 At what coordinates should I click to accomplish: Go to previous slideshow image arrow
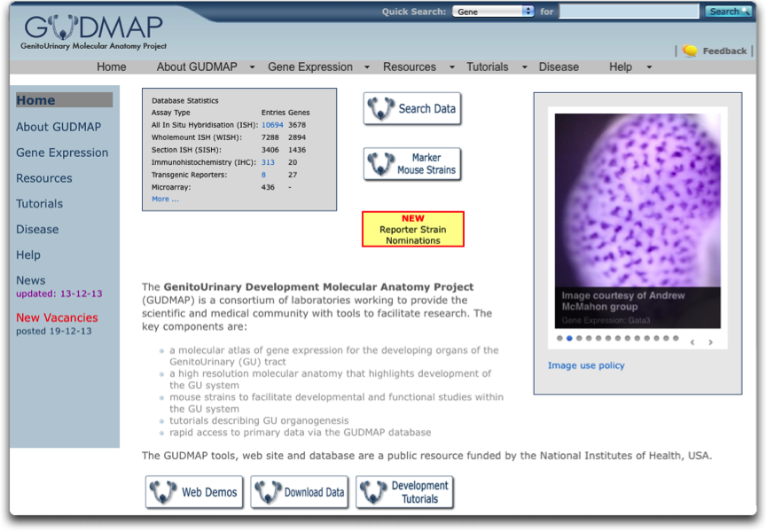coord(693,342)
